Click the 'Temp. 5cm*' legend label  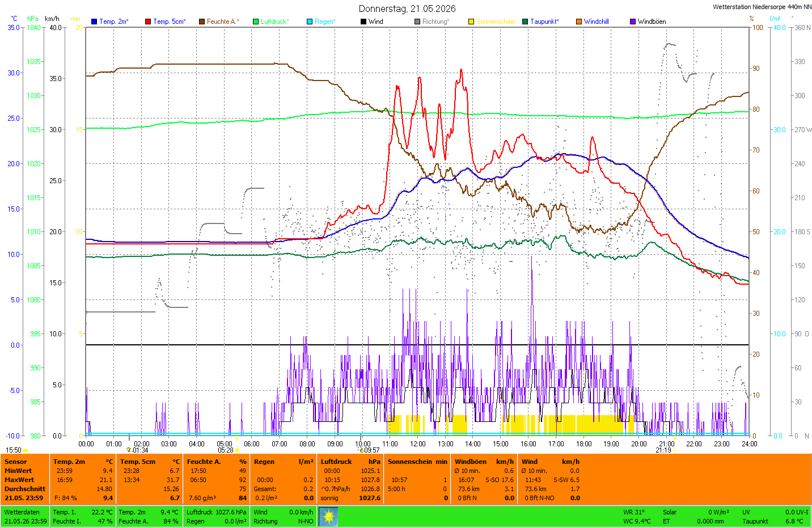tap(170, 22)
